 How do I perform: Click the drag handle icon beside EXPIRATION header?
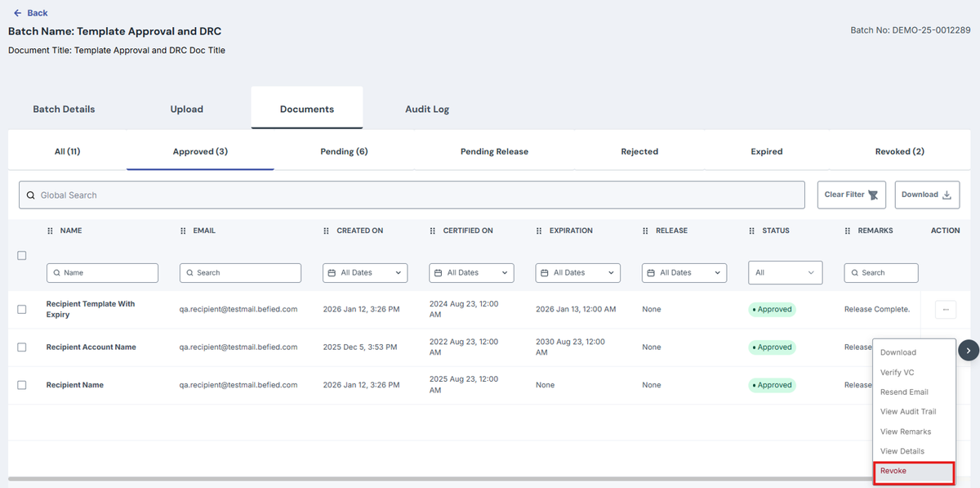539,231
